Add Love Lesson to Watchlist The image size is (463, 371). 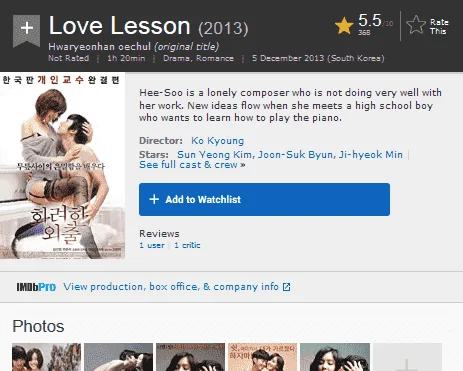coord(264,199)
